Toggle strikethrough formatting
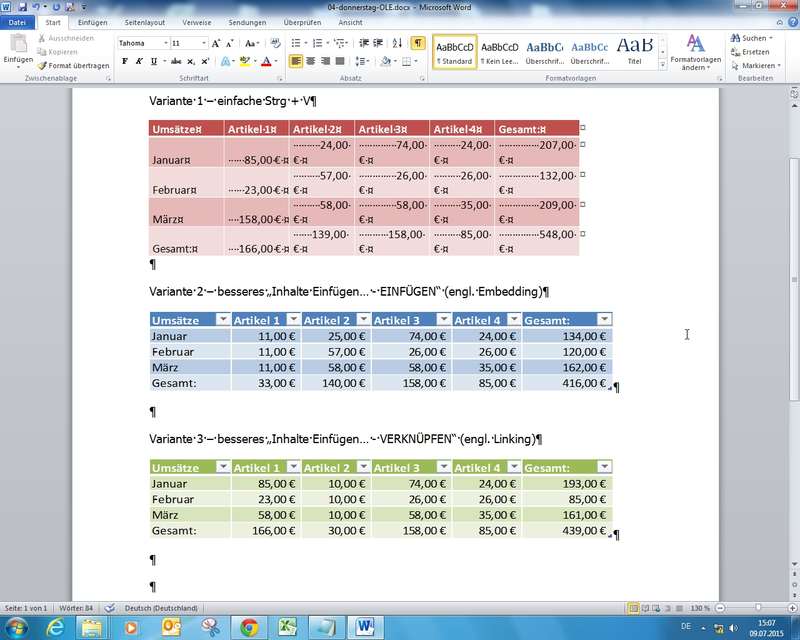This screenshot has height=640, width=800. coord(177,61)
